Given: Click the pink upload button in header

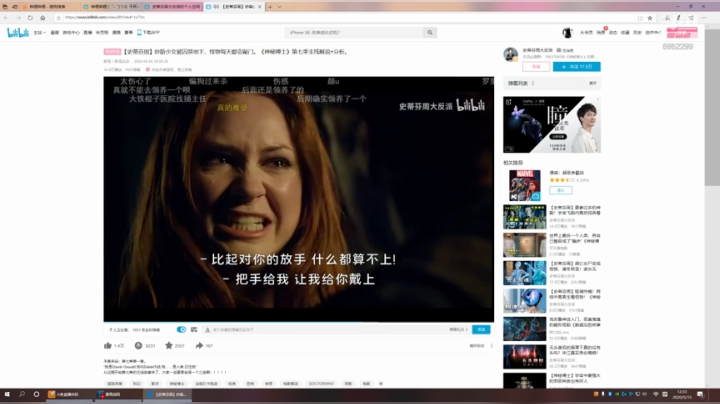Looking at the screenshot, I should click(682, 33).
